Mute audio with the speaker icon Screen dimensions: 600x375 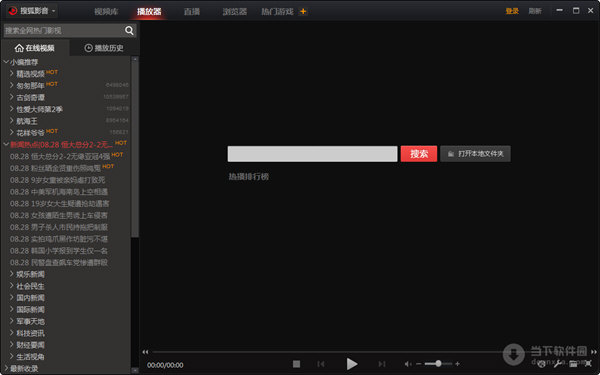click(408, 364)
